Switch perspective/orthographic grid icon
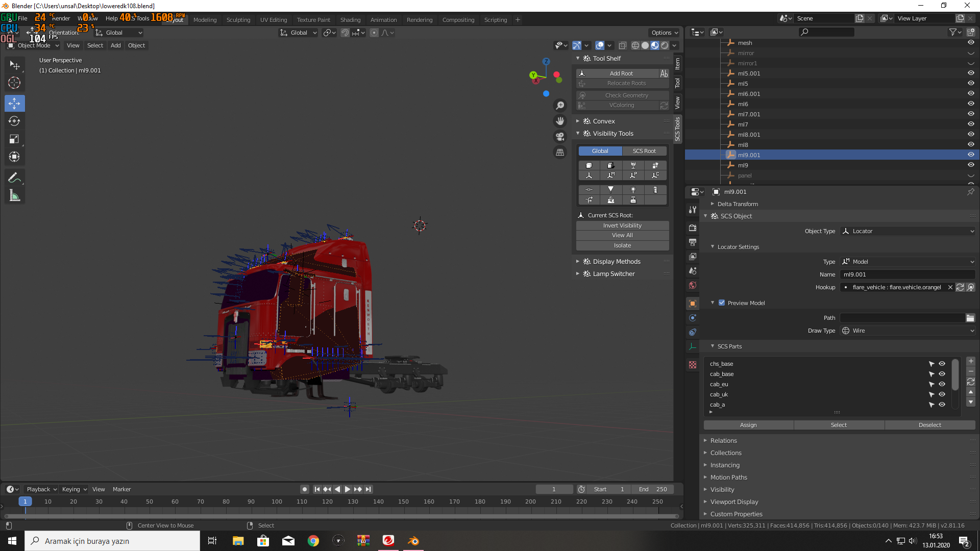This screenshot has width=980, height=551. [560, 153]
